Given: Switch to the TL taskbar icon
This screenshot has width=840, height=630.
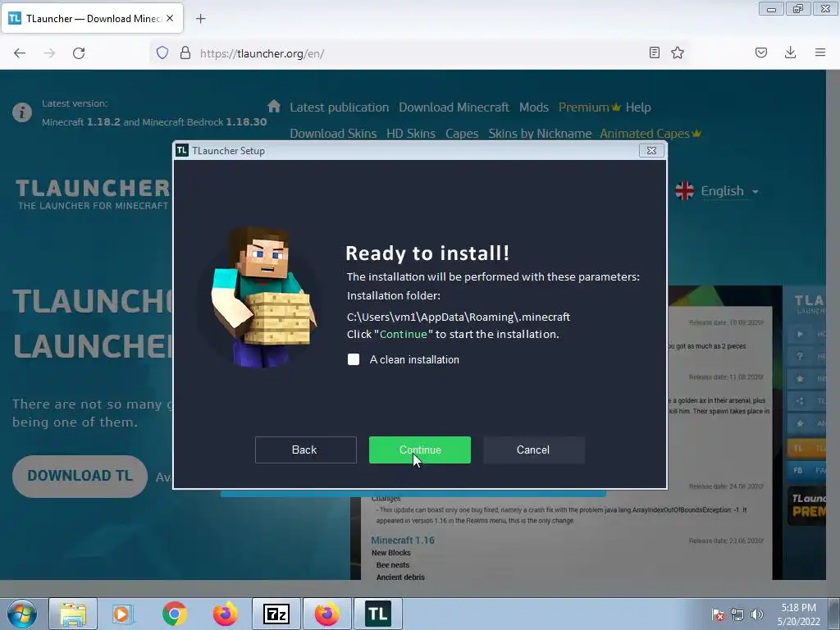Looking at the screenshot, I should point(378,614).
